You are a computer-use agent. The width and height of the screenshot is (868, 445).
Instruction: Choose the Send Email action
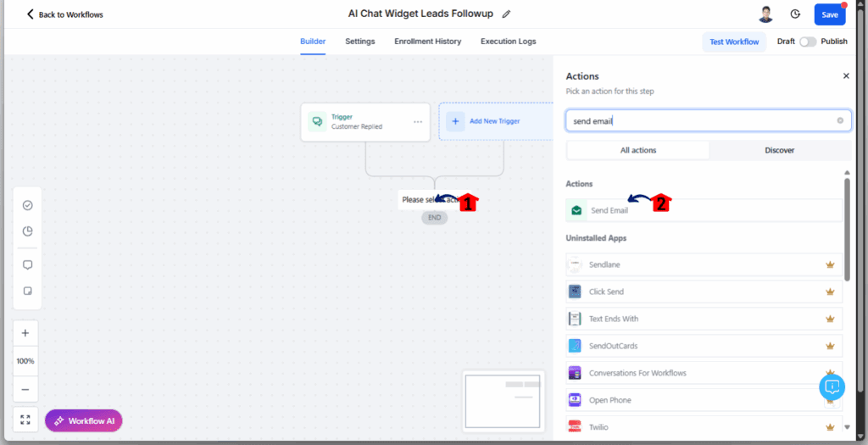704,210
